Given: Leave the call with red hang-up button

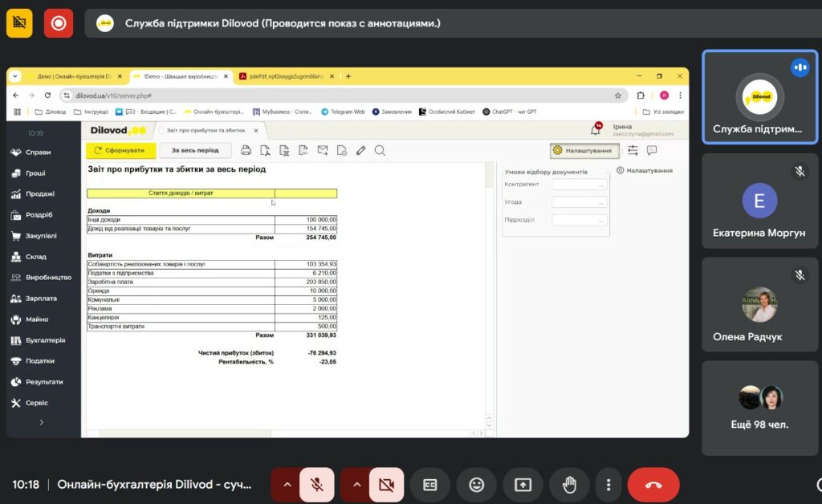Looking at the screenshot, I should (653, 485).
